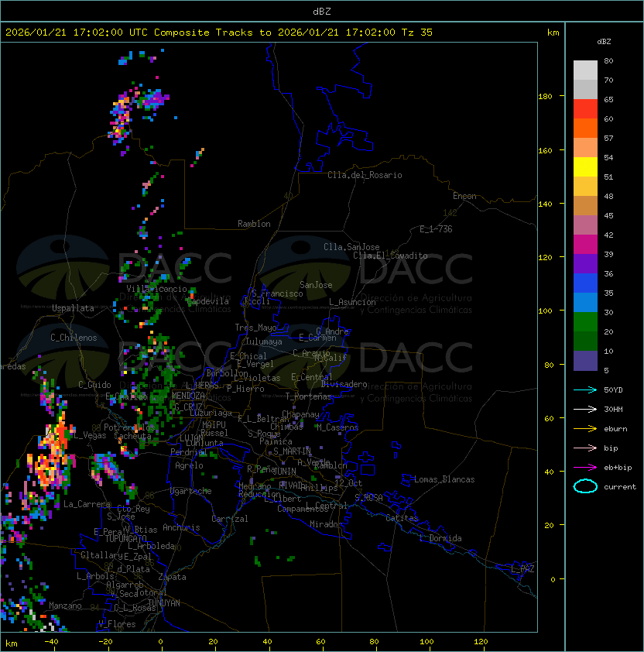Click the 'Clla.del_Rosario' label
The width and height of the screenshot is (644, 652).
click(365, 175)
